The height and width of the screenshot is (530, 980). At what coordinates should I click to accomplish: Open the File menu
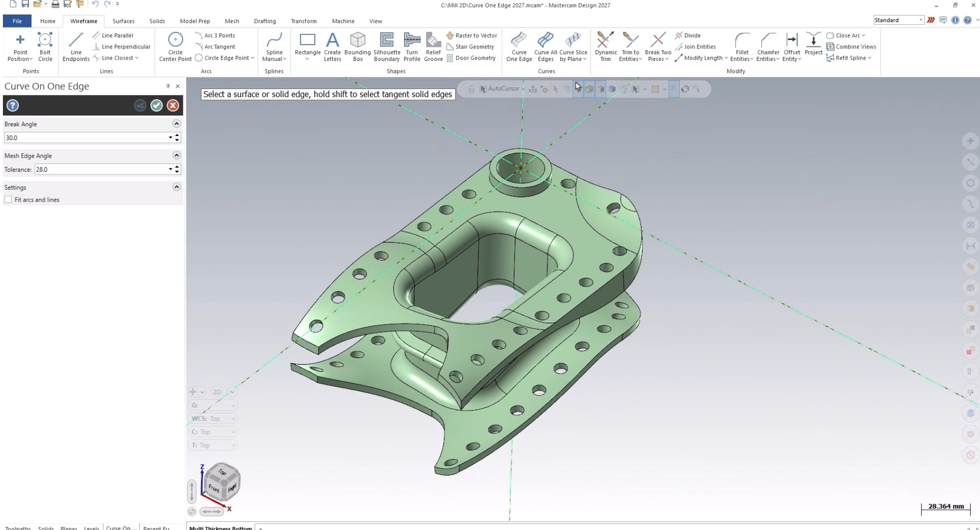17,21
